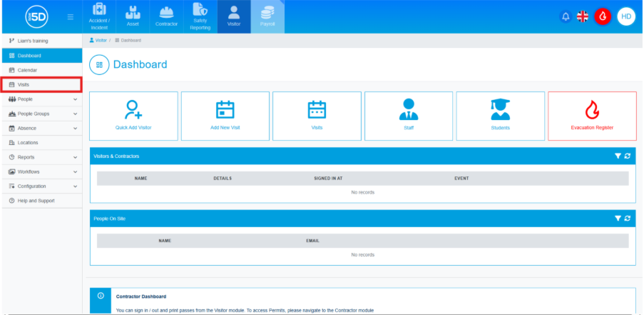Sort by the SIGNED IN AT column header
This screenshot has height=315, width=644.
[327, 178]
